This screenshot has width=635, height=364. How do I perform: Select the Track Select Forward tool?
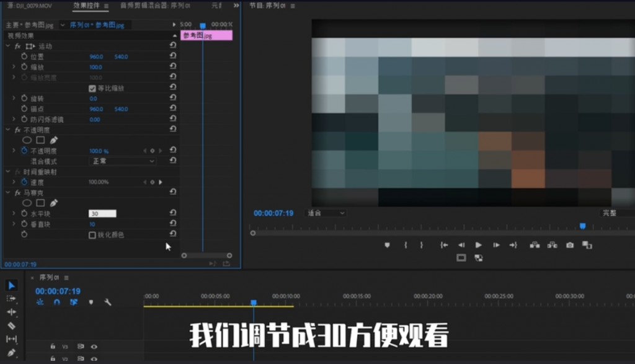click(11, 298)
